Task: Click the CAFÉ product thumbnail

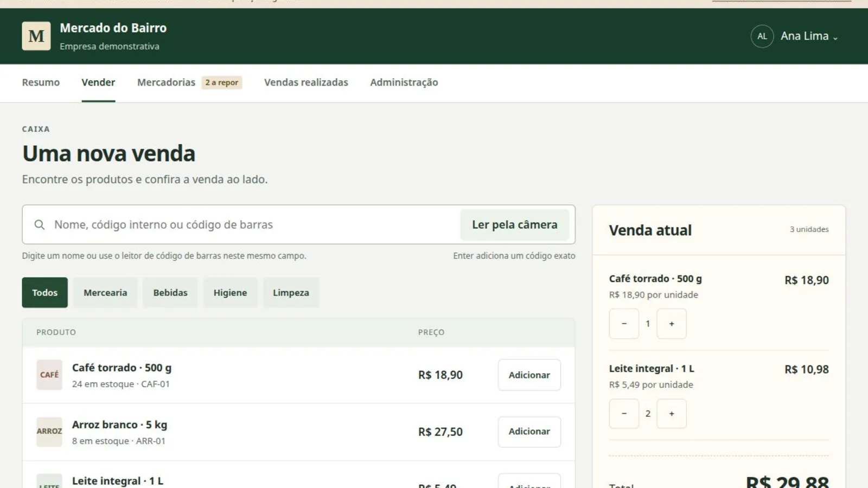Action: click(x=49, y=375)
